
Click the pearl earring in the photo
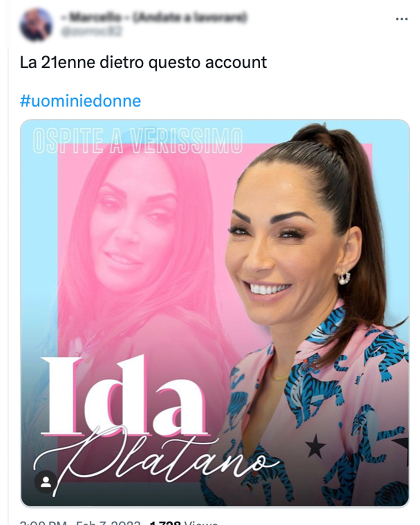click(344, 278)
